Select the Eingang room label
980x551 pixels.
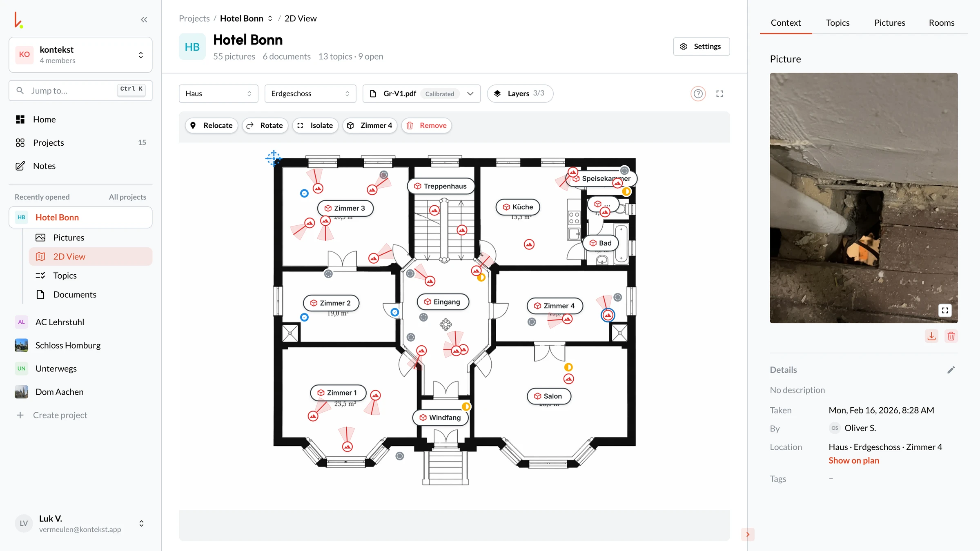click(x=443, y=302)
